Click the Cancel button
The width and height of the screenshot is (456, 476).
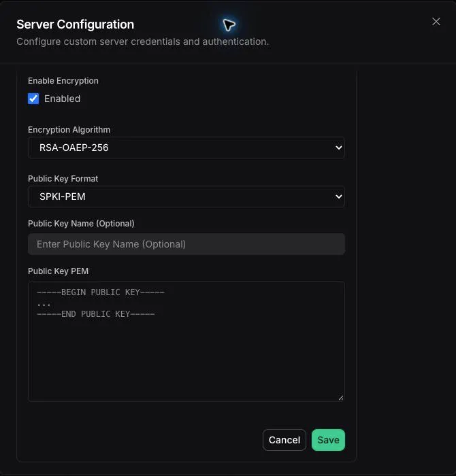(x=284, y=440)
